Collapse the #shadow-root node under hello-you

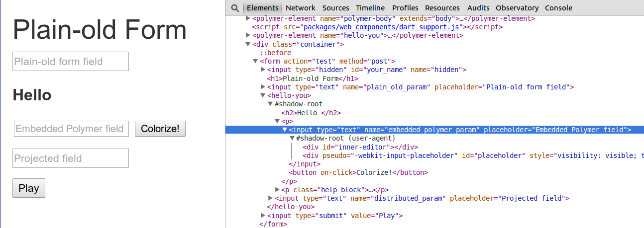[271, 104]
